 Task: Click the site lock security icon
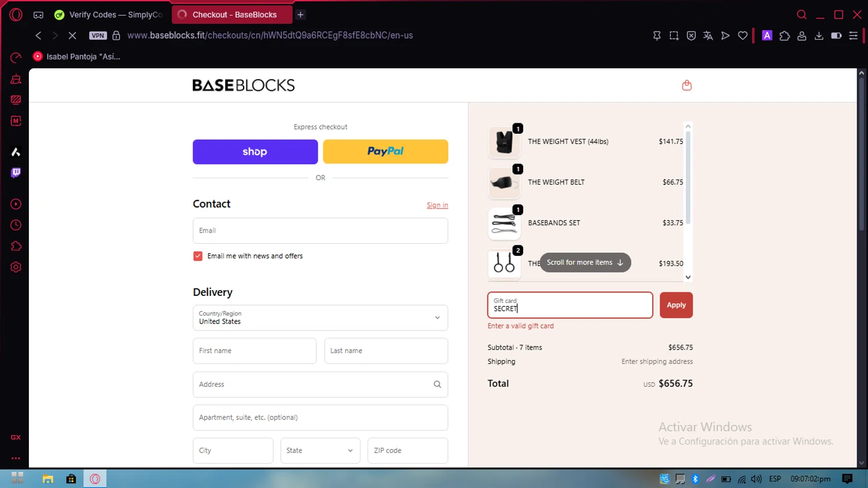point(116,35)
